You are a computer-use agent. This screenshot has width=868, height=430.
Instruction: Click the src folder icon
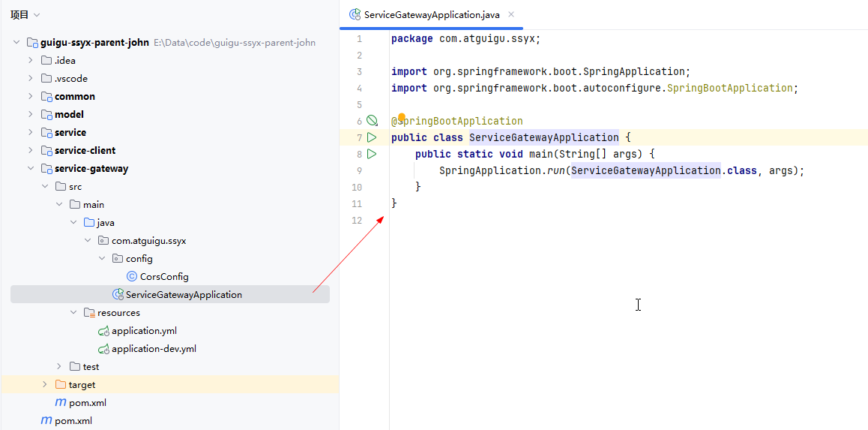tap(61, 187)
